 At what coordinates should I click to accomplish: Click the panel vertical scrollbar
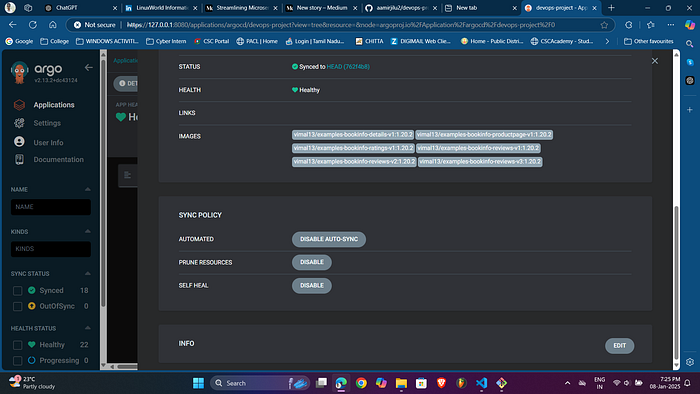(676, 283)
